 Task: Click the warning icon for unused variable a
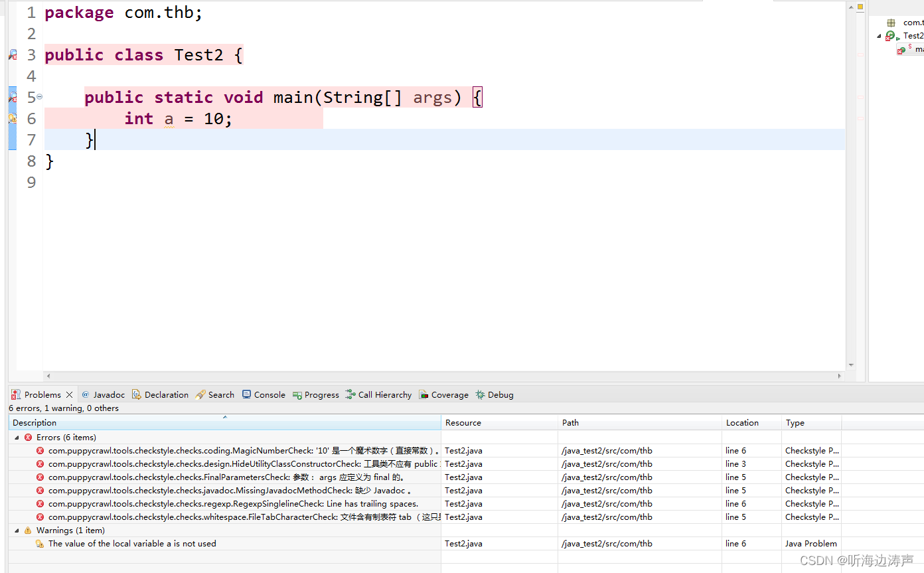pos(40,543)
